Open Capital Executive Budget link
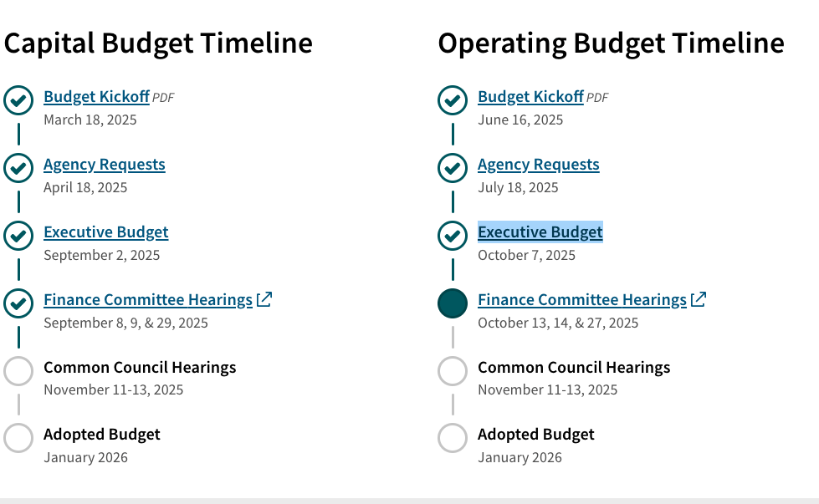819x504 pixels. coord(105,232)
